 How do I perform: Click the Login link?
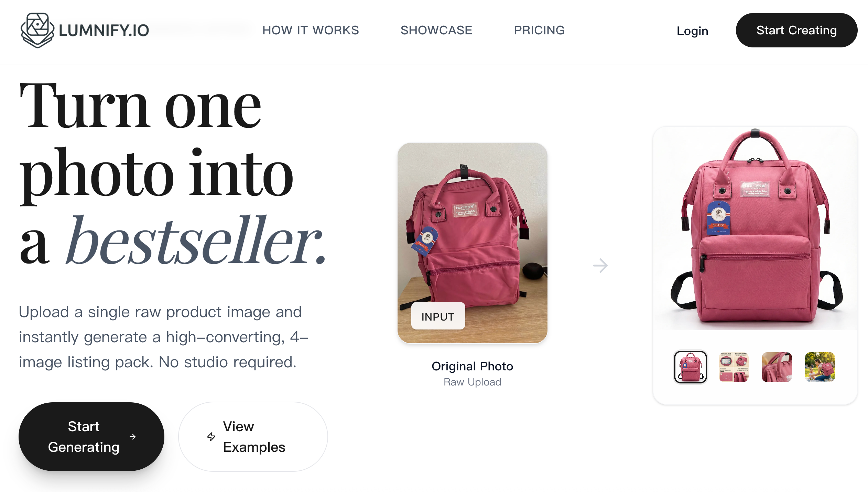pyautogui.click(x=692, y=31)
